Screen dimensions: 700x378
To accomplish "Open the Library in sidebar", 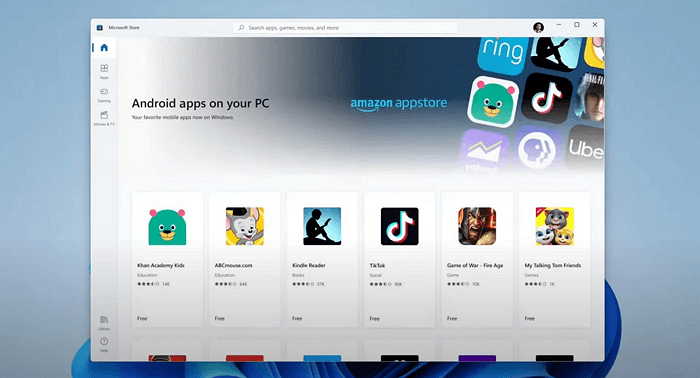I will [104, 323].
